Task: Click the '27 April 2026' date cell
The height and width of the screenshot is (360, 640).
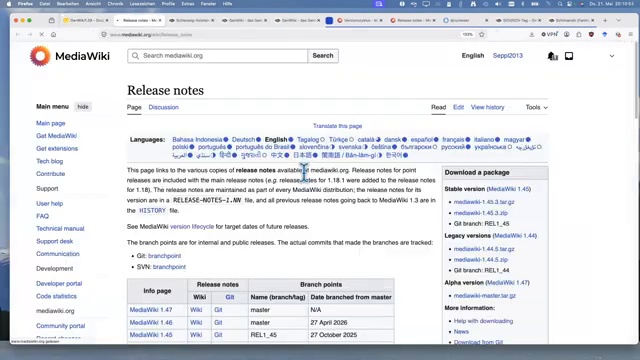Action: click(351, 322)
